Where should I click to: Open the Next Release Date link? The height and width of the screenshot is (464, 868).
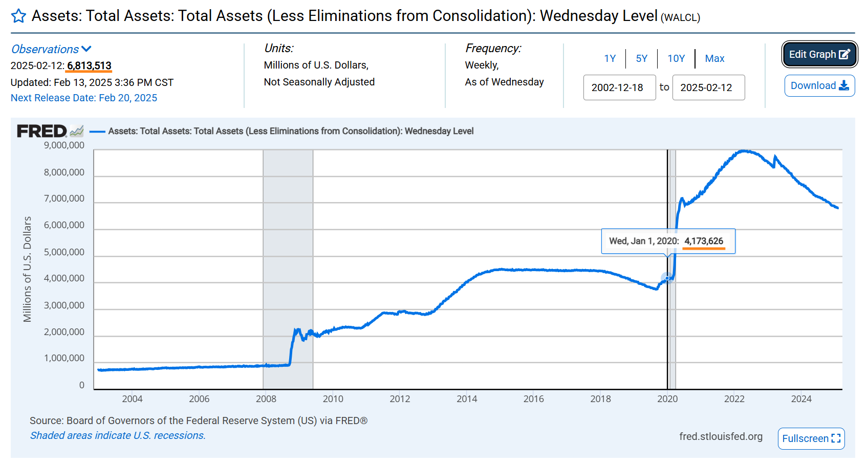click(x=84, y=98)
